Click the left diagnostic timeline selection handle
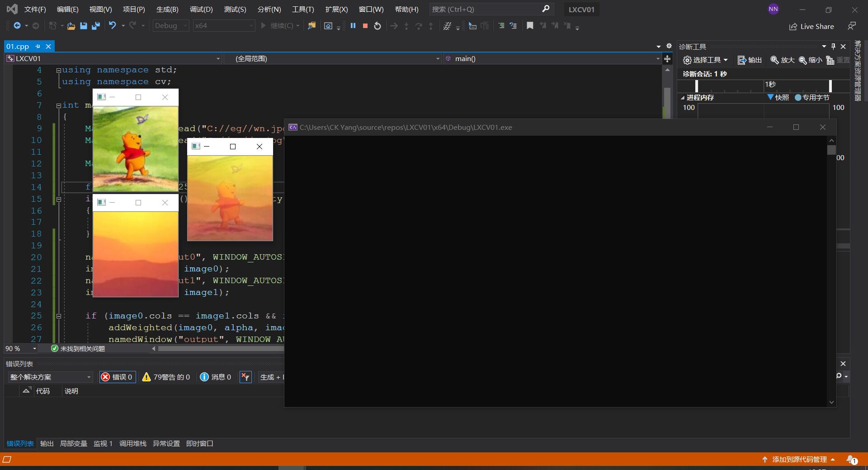Viewport: 868px width, 470px height. click(697, 86)
